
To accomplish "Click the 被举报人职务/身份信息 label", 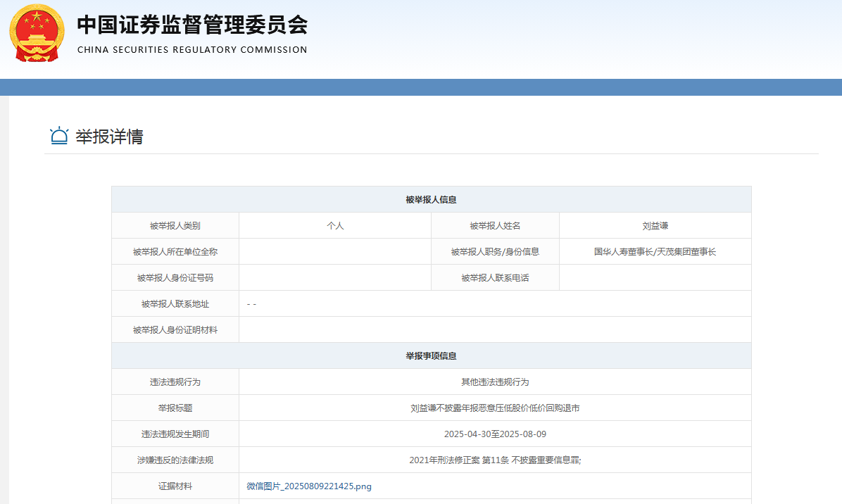I will 495,252.
